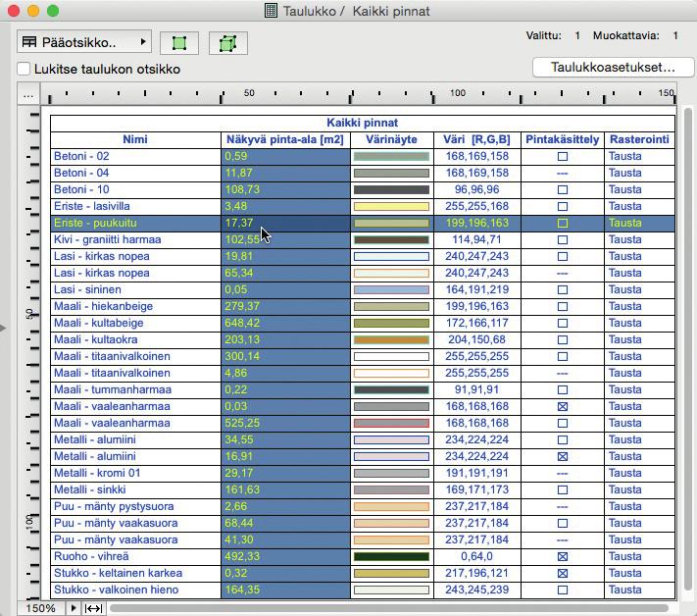Click the table icon in the title bar

271,11
